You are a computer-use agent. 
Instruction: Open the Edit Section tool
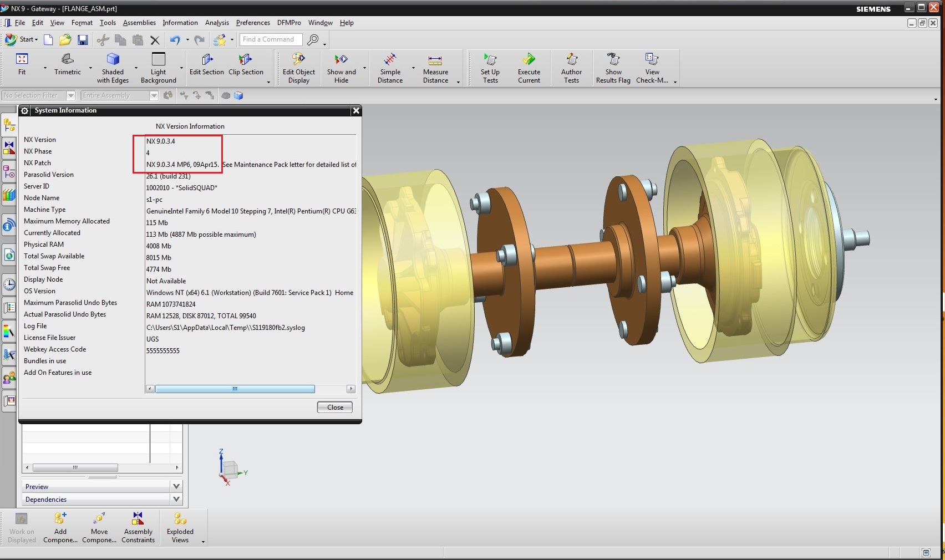pos(207,65)
